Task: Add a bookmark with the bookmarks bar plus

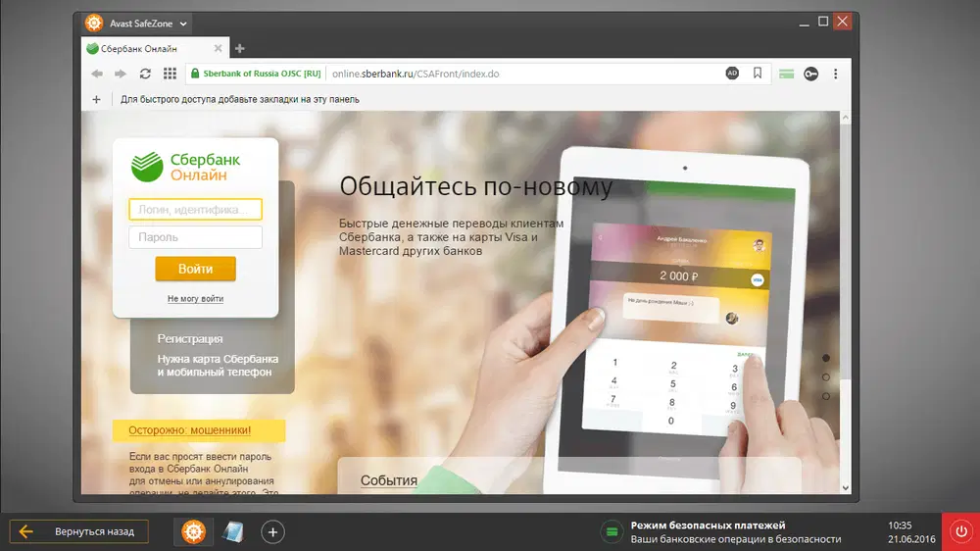Action: [x=96, y=99]
